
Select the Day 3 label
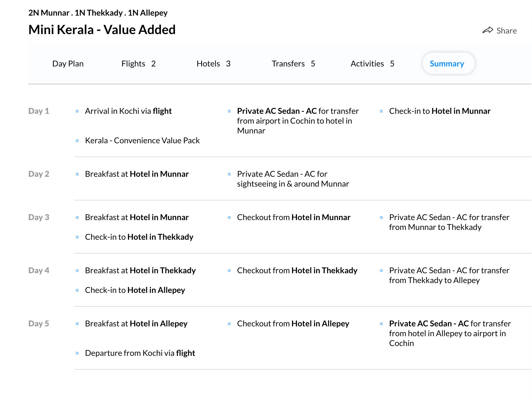(39, 217)
